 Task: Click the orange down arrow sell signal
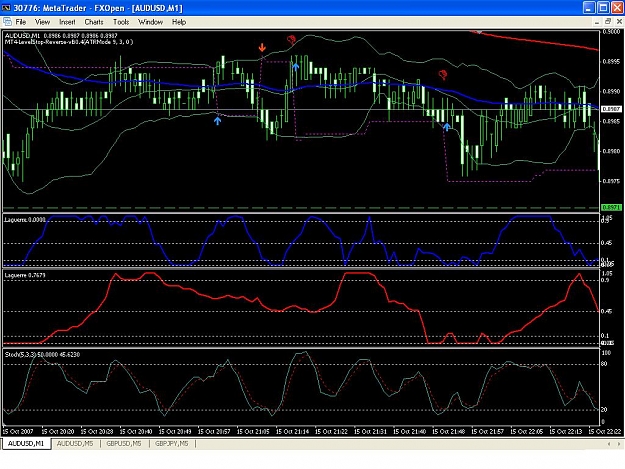pos(262,48)
